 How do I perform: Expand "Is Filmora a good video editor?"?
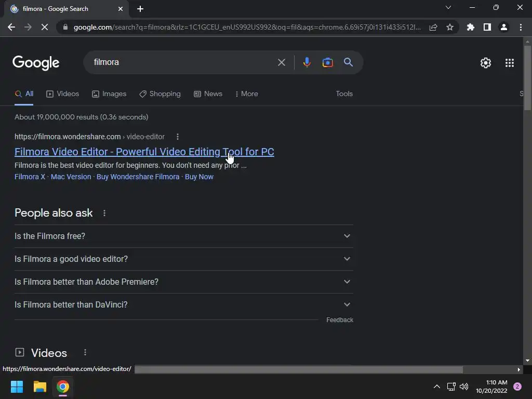(x=183, y=259)
